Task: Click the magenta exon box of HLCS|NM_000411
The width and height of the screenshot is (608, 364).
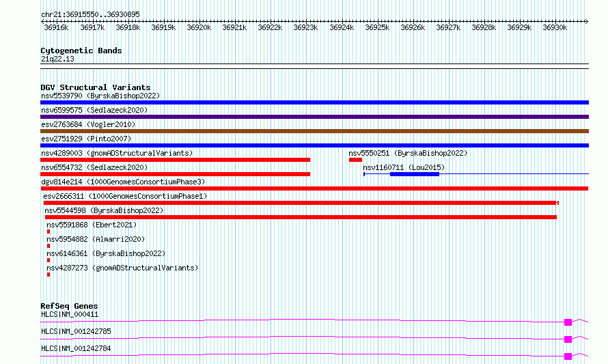Action: tap(568, 322)
